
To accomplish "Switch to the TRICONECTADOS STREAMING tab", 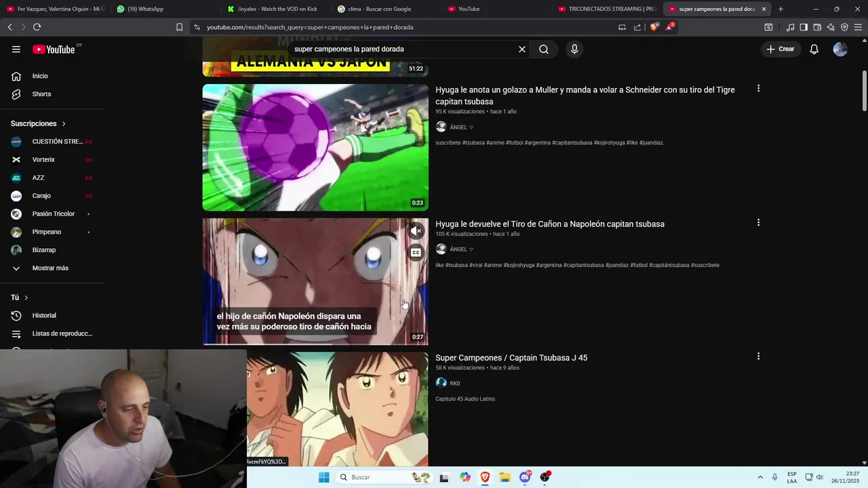I will [607, 9].
